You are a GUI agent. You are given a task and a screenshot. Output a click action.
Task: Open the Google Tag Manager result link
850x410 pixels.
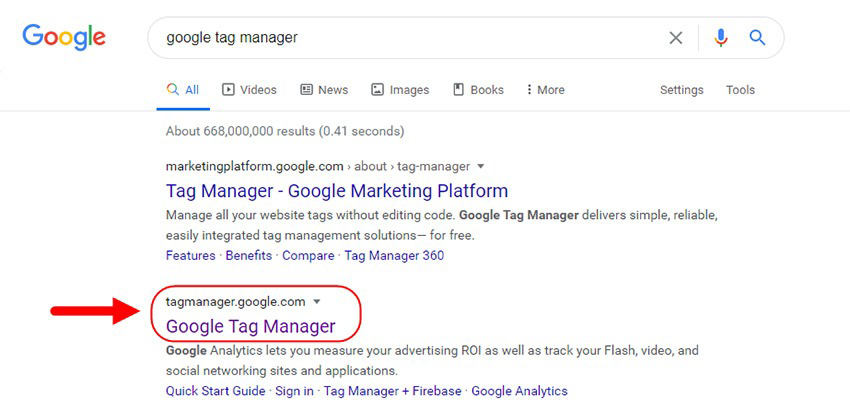coord(250,326)
